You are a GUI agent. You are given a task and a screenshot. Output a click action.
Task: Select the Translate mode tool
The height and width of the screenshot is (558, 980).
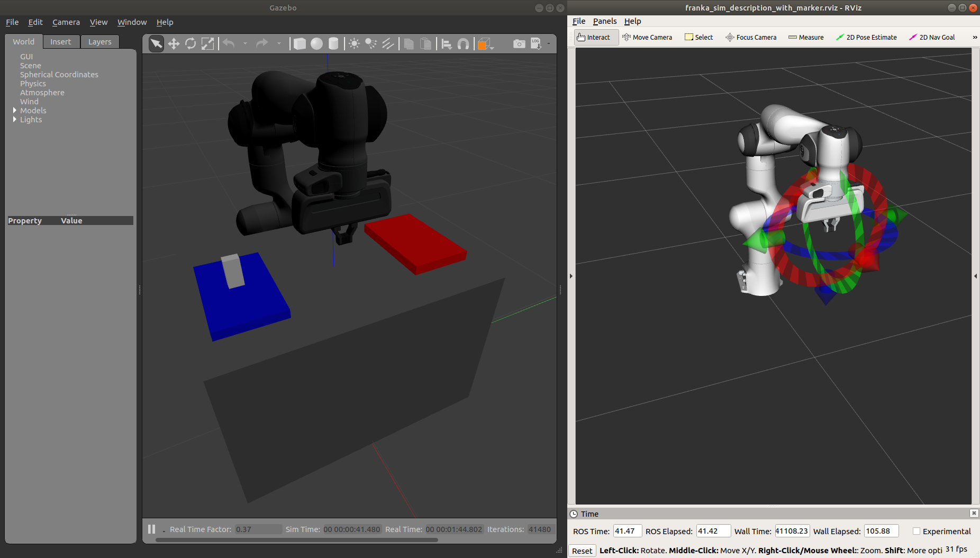[174, 43]
